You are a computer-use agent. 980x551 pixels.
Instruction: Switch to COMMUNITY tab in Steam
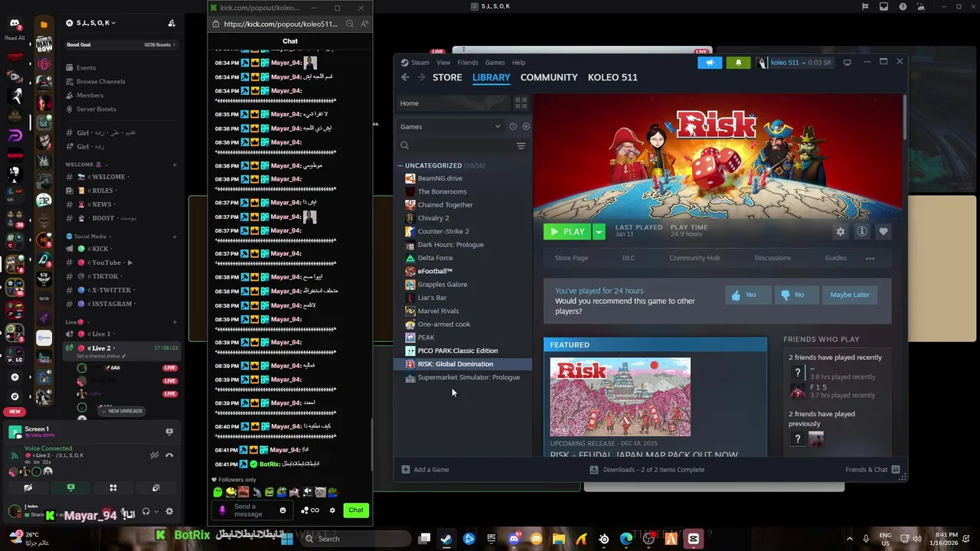pos(549,77)
